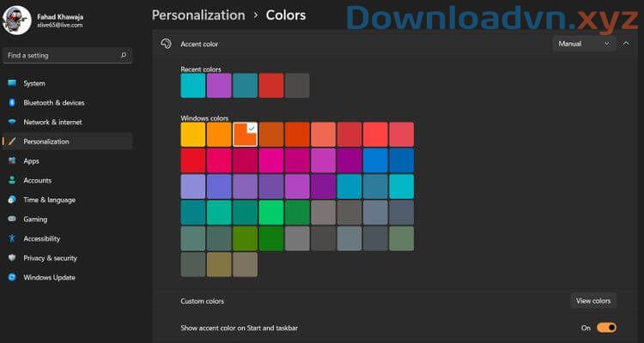Select the bright green Windows color
Screen dimensions: 644x343
(271, 213)
